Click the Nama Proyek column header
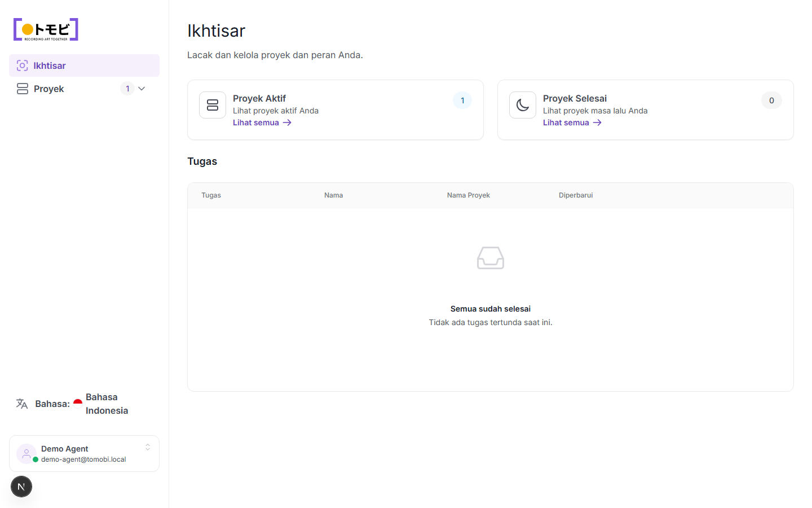Viewport: 812px width, 508px height. point(468,195)
